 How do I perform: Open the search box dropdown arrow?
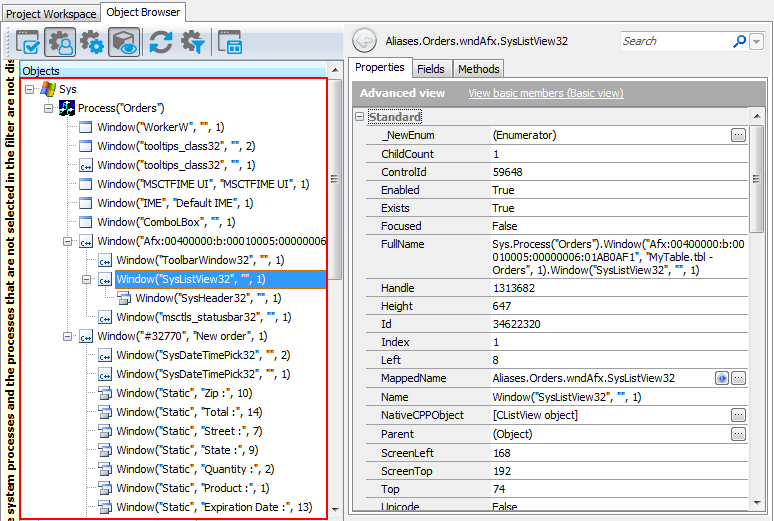click(756, 41)
